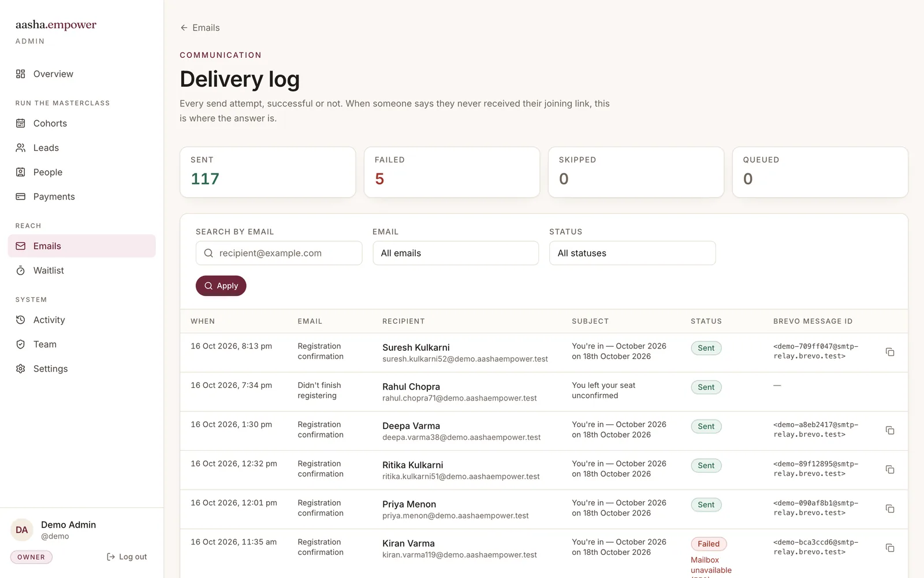Select Waitlist menu item
924x578 pixels.
[82, 271]
